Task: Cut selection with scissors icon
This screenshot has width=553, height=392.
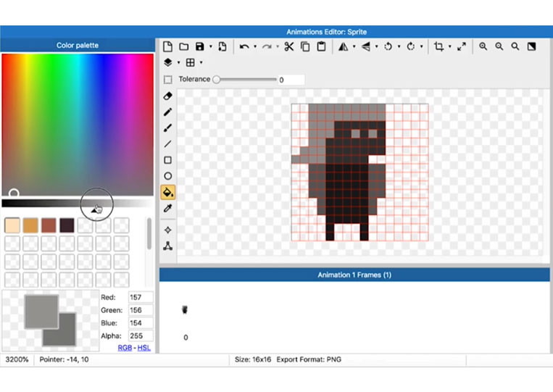Action: pos(289,46)
